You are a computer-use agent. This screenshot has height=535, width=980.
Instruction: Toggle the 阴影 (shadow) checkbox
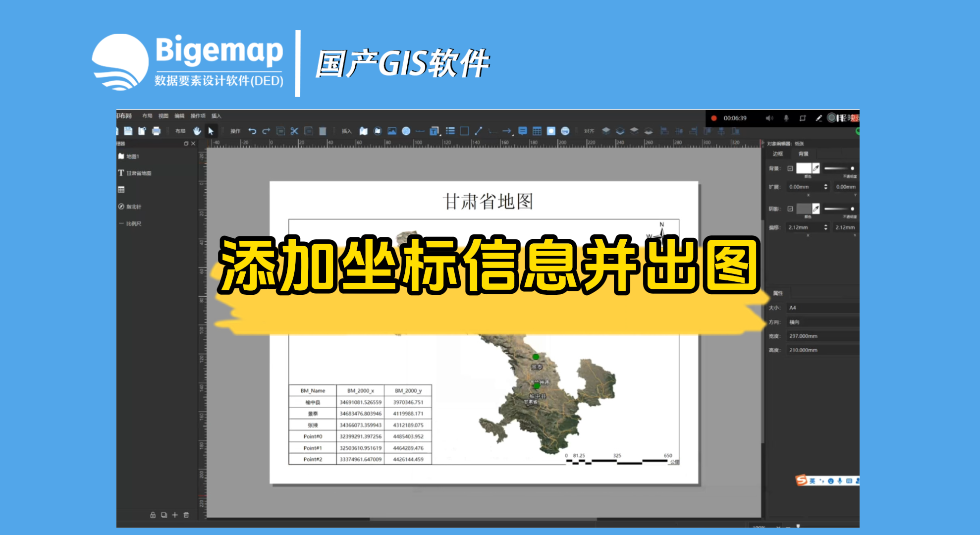point(790,209)
